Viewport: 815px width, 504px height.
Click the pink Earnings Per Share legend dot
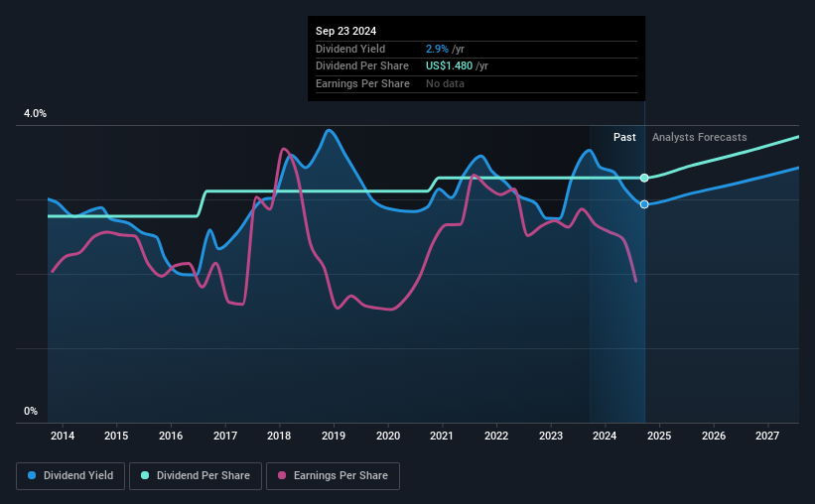(x=282, y=475)
